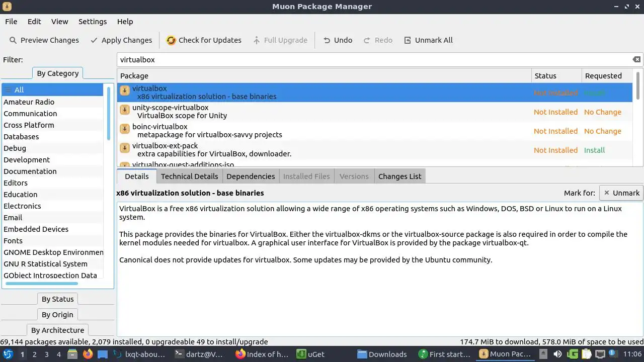Select the Databases category
This screenshot has height=362, width=644.
pyautogui.click(x=52, y=137)
